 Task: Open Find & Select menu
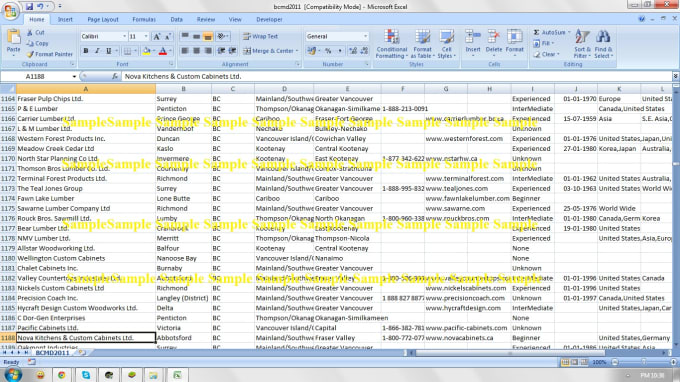603,44
